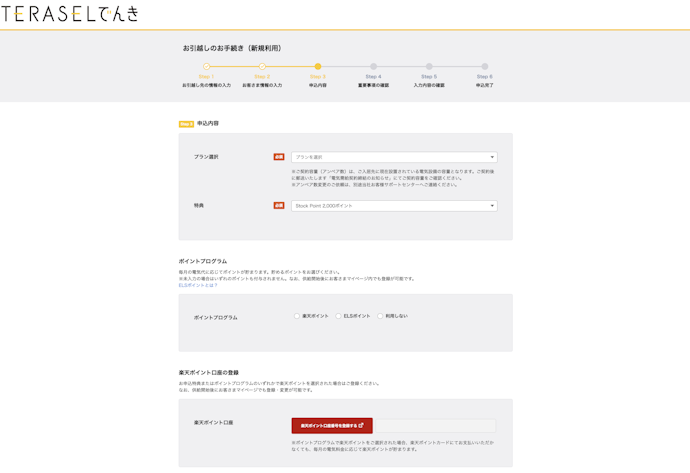Open the 特典 Stock Point 2,000ポイント dropdown
The height and width of the screenshot is (473, 690).
[x=394, y=206]
